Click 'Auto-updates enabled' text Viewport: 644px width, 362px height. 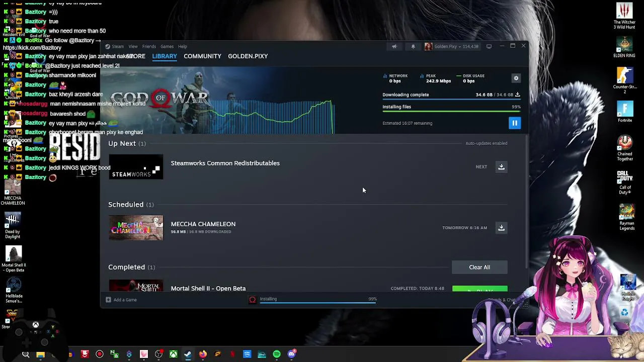[486, 143]
